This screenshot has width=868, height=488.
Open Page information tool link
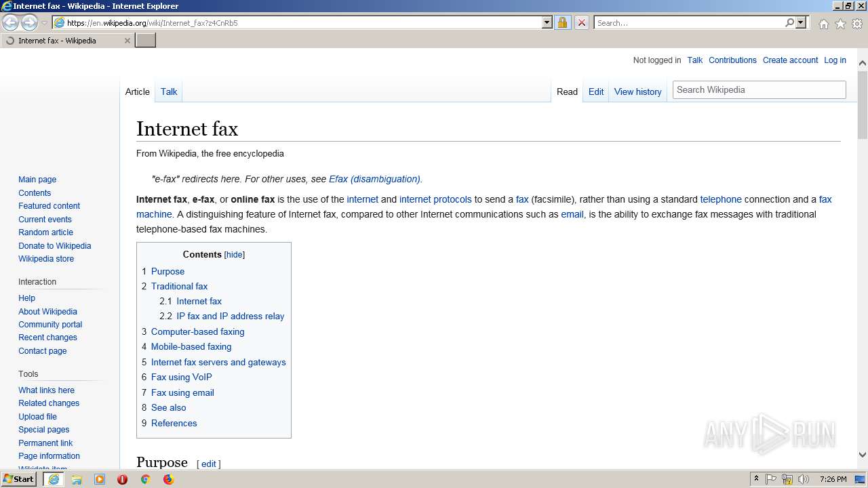click(49, 456)
